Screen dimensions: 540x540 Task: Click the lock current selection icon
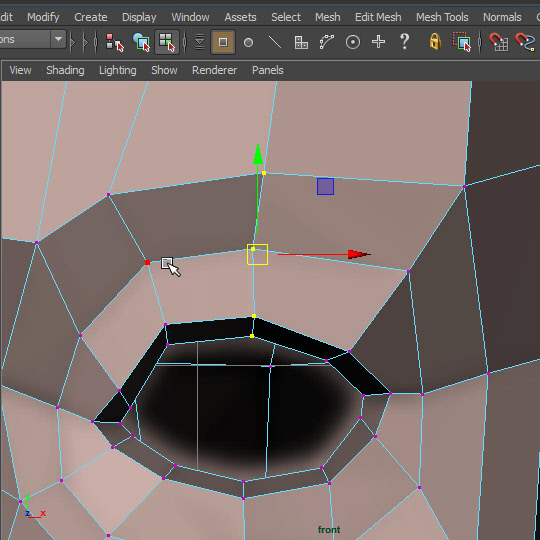(435, 42)
